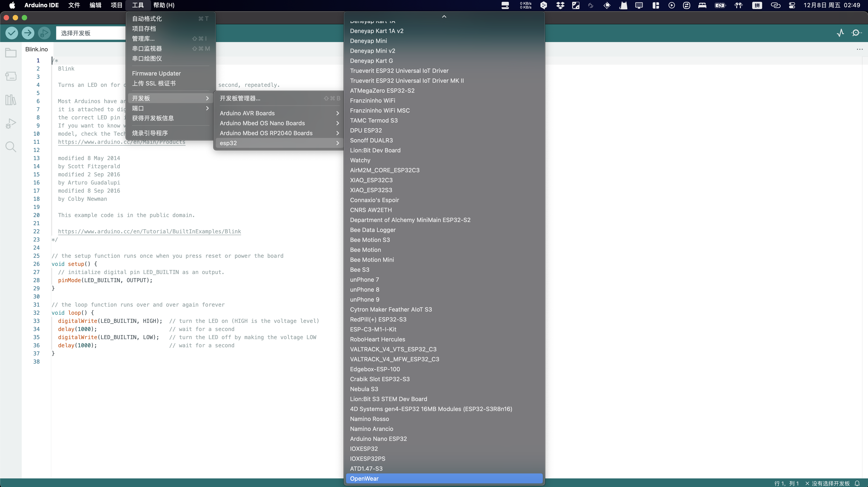Select the OpenWear board entry
The height and width of the screenshot is (487, 868).
click(x=364, y=479)
